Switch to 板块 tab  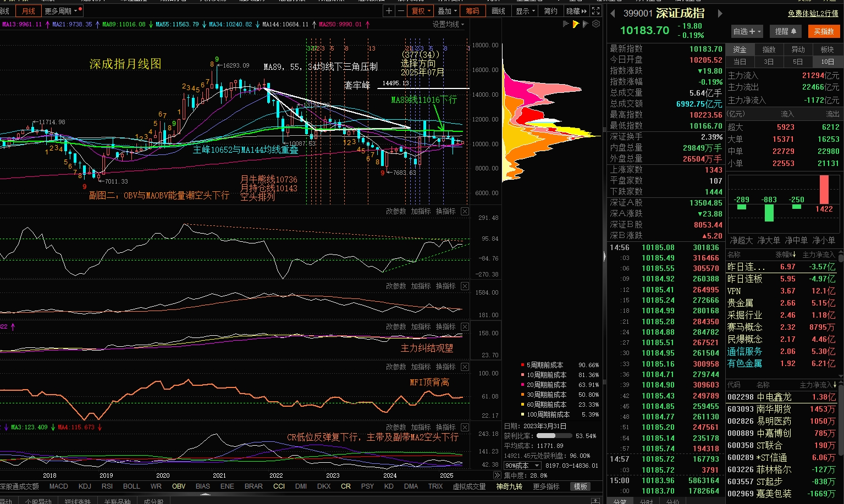827,49
